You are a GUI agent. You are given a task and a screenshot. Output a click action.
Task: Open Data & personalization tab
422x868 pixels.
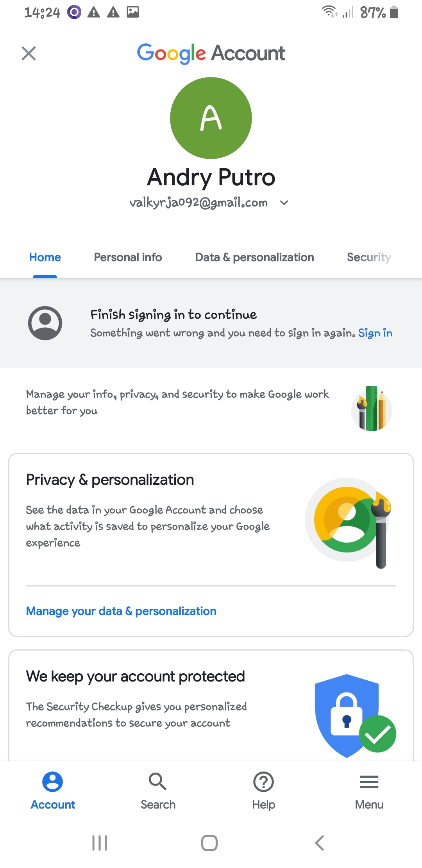click(x=254, y=257)
